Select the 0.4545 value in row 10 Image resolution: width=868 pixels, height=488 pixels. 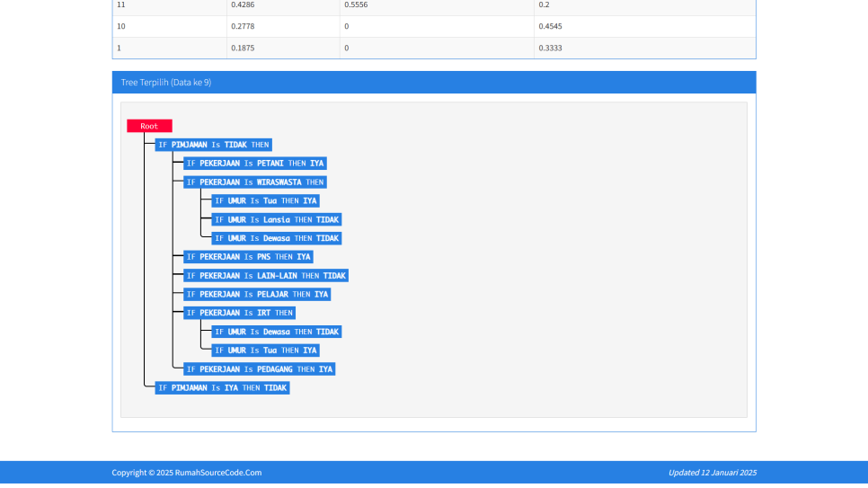point(550,26)
